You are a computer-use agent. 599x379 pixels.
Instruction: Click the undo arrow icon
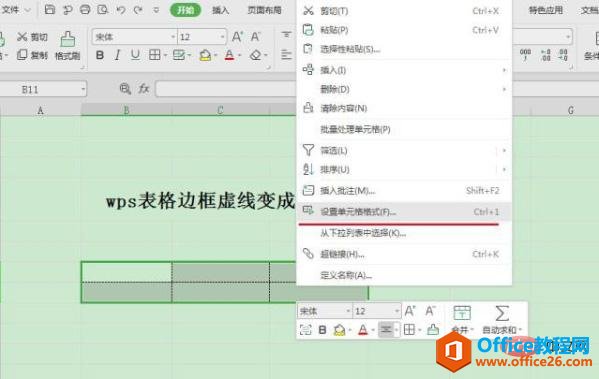[x=121, y=10]
